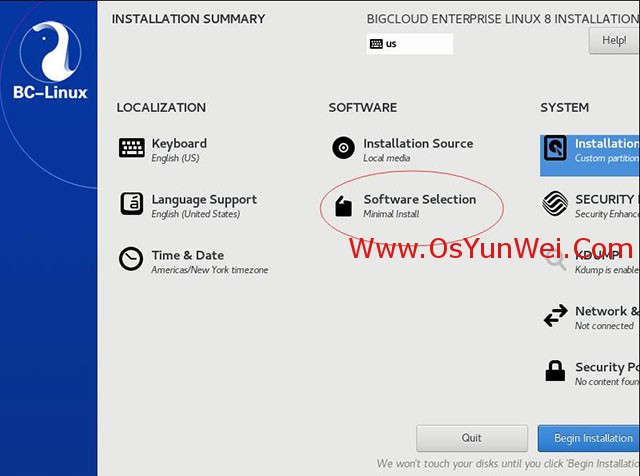The height and width of the screenshot is (476, 640).
Task: Open Language Support settings label
Action: click(x=204, y=200)
